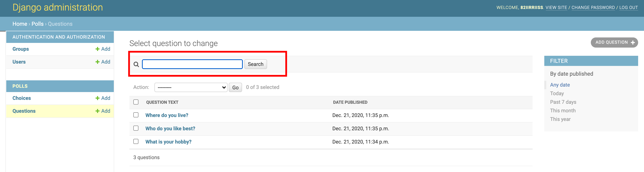Filter by This month
Viewport: 644px width, 172px height.
click(x=563, y=110)
